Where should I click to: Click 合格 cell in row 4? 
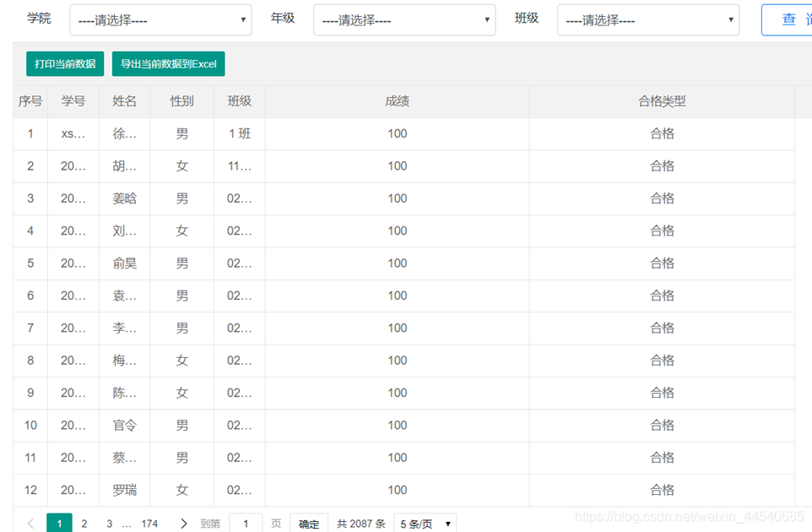[x=662, y=231]
